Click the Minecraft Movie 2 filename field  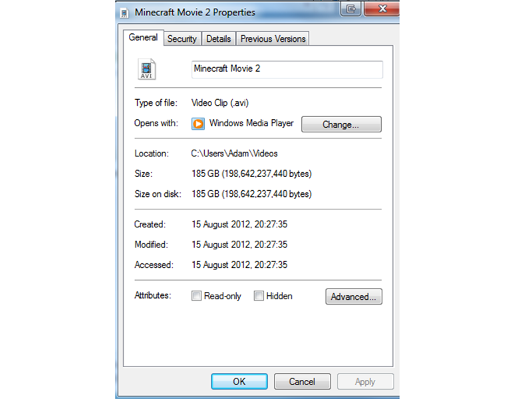287,69
